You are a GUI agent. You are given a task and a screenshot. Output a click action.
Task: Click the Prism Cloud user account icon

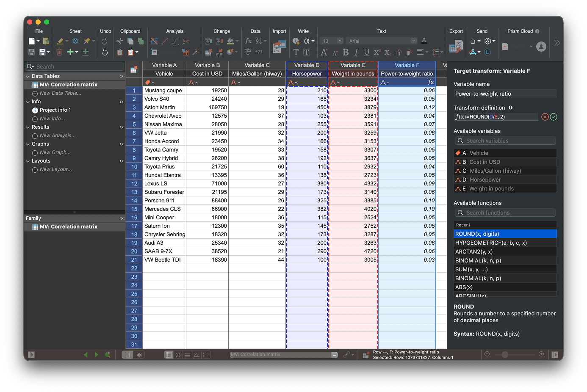[x=541, y=47]
